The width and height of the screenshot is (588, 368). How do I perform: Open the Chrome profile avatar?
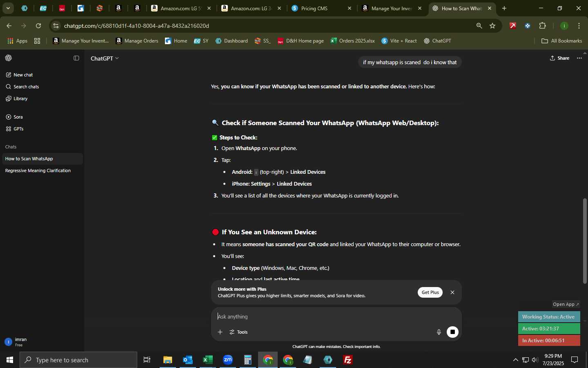pyautogui.click(x=565, y=26)
